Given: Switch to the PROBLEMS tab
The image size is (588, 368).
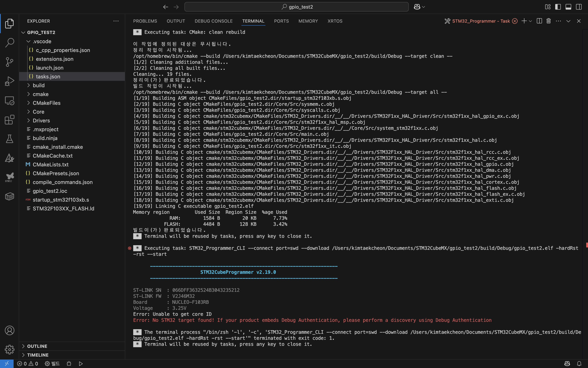Looking at the screenshot, I should click(145, 21).
